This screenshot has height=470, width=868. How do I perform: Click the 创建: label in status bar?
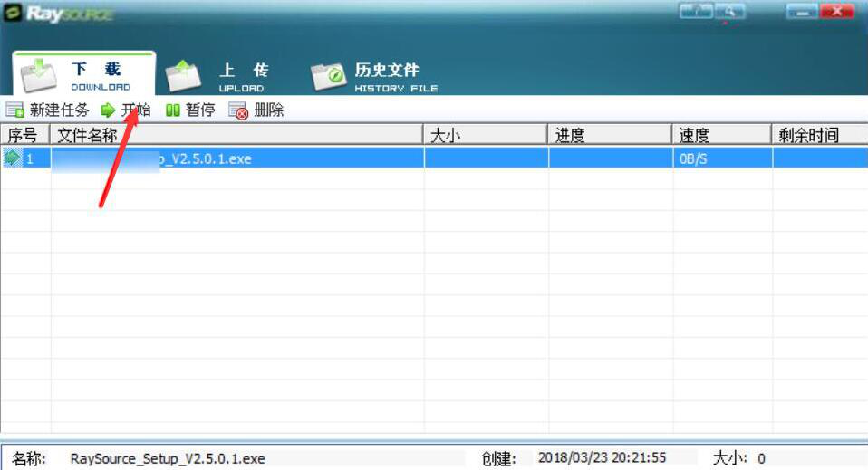tap(498, 458)
